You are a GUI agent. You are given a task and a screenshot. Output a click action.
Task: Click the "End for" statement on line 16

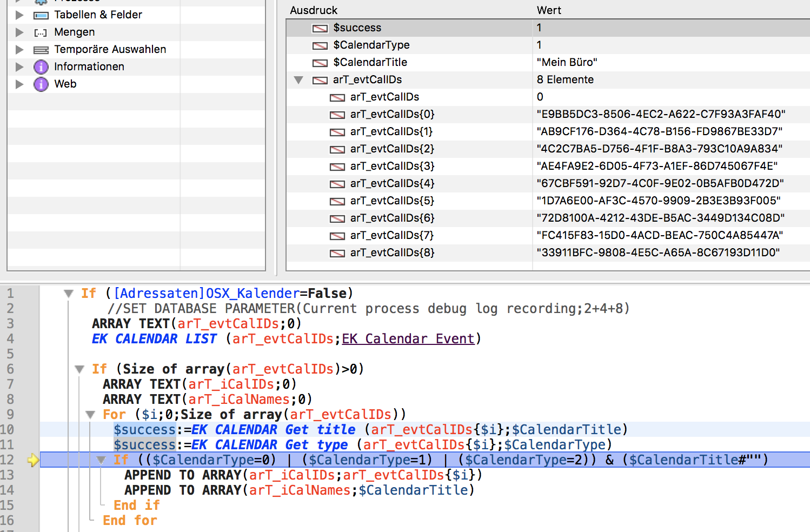point(130,521)
